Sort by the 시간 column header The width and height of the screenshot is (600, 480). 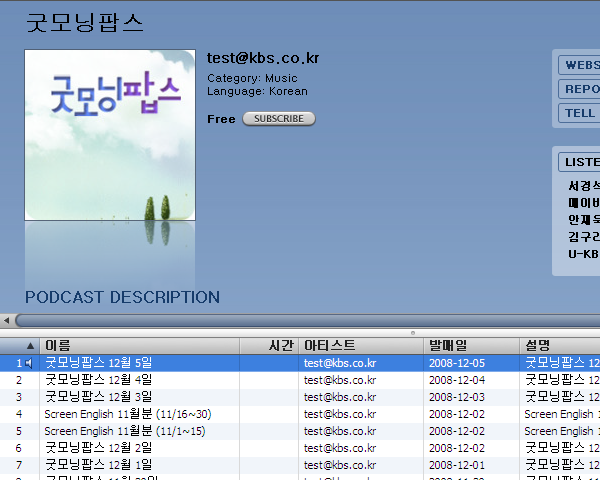click(269, 346)
